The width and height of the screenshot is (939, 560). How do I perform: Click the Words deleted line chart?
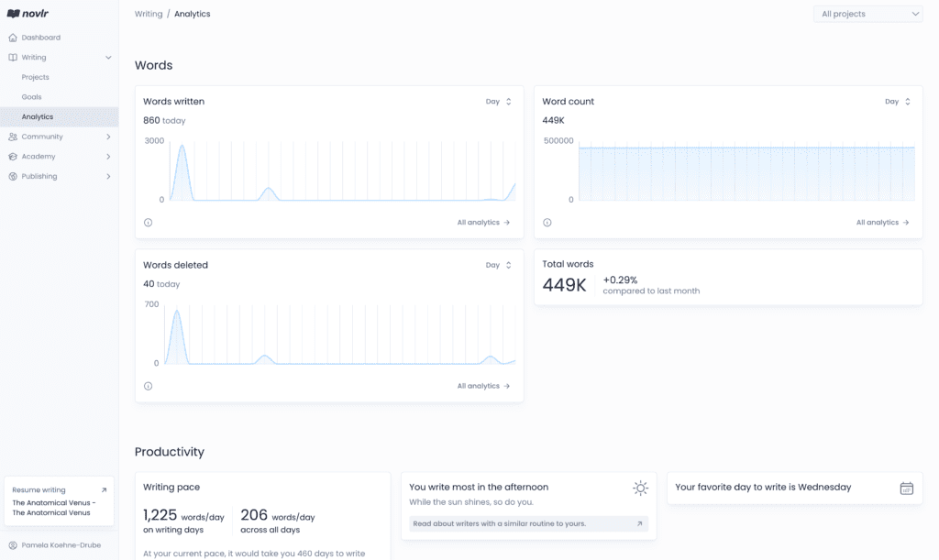[x=340, y=335]
